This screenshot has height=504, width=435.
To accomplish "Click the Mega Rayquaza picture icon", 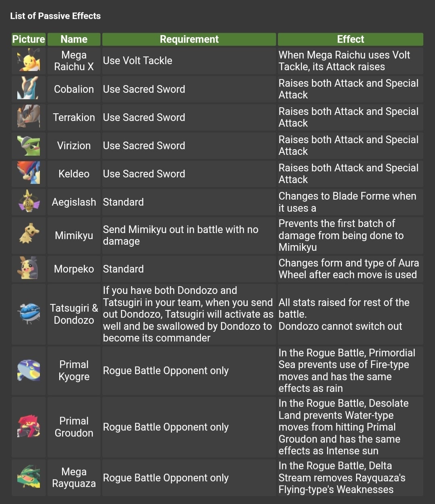I will 29,477.
